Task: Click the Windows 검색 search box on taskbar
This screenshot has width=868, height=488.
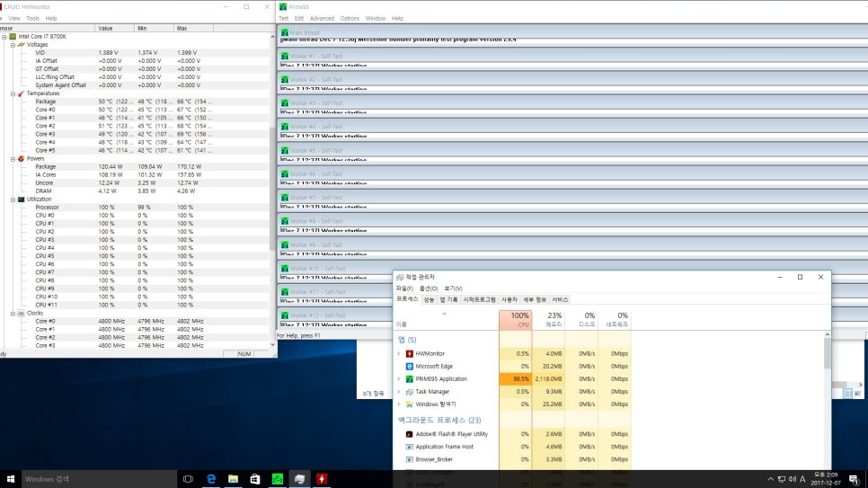Action: 99,479
